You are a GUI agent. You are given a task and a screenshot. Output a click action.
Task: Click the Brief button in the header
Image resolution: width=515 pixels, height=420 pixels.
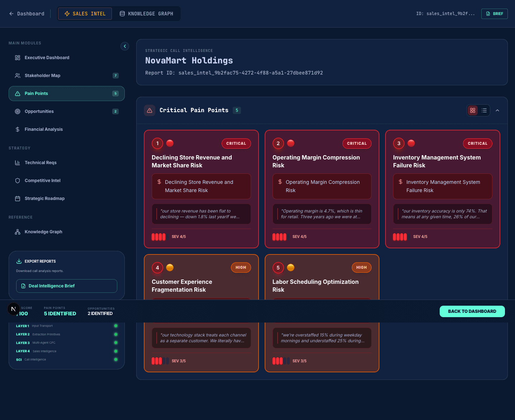point(494,14)
